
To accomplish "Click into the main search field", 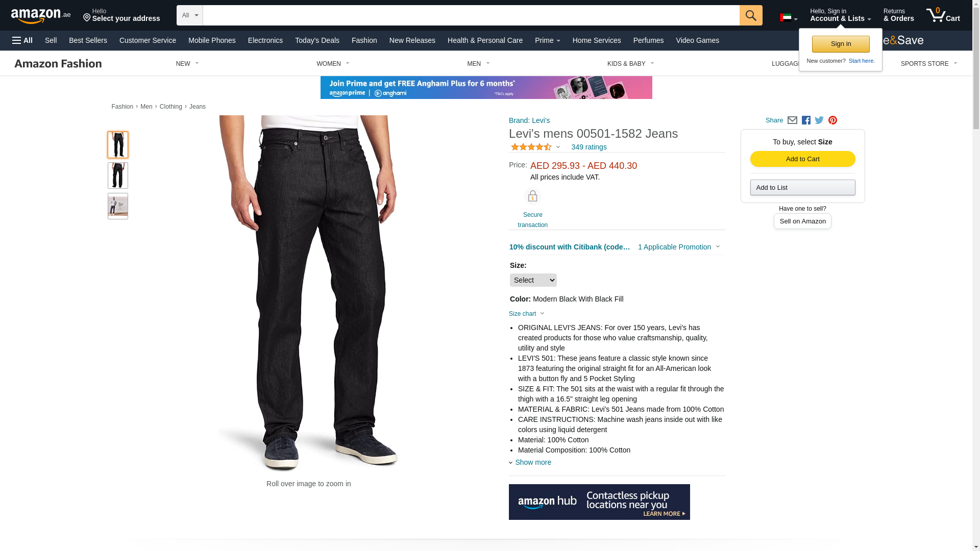I will (471, 15).
